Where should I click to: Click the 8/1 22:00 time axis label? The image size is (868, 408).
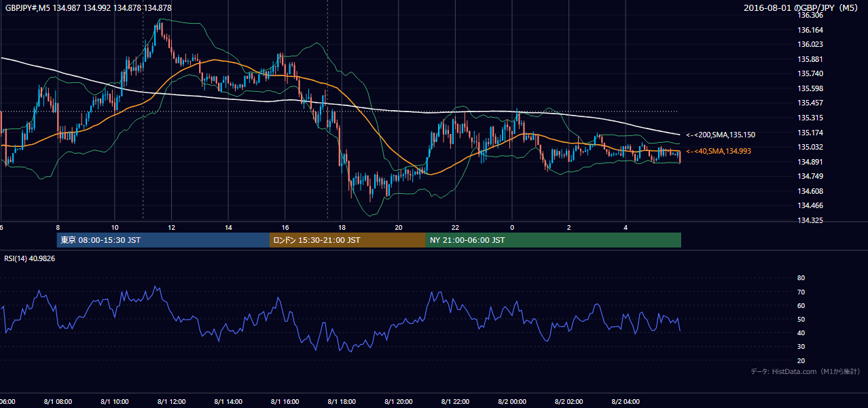pos(455,402)
